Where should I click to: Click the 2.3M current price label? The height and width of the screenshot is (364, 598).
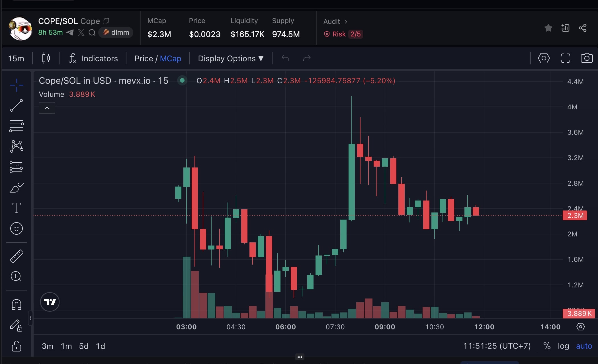[x=575, y=215]
